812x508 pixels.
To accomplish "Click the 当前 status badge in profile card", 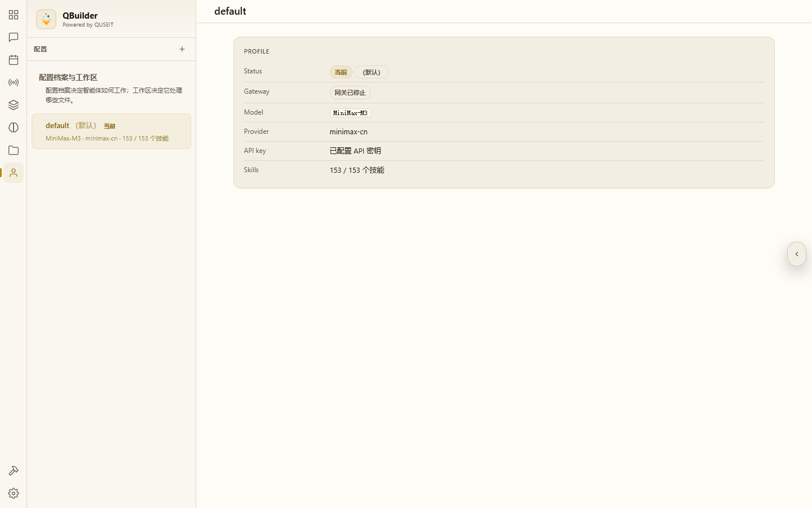I will coord(341,72).
